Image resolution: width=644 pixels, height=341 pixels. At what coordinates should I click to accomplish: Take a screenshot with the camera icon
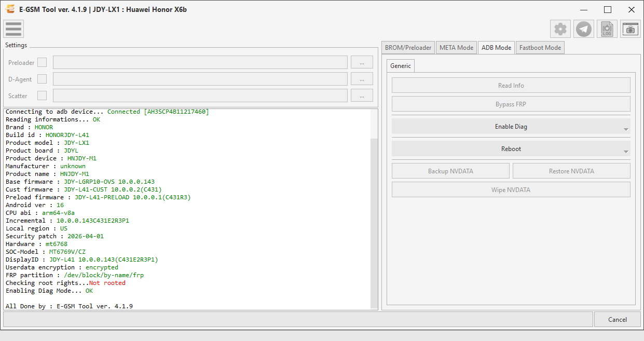pyautogui.click(x=631, y=29)
